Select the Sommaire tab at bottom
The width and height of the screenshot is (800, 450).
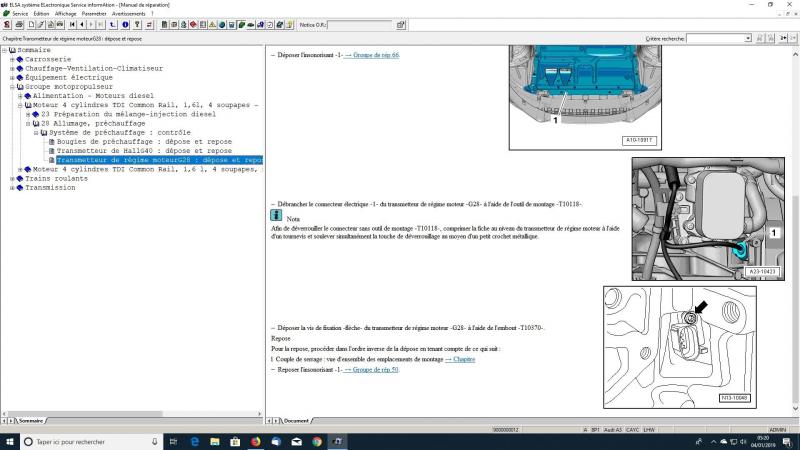pyautogui.click(x=31, y=421)
